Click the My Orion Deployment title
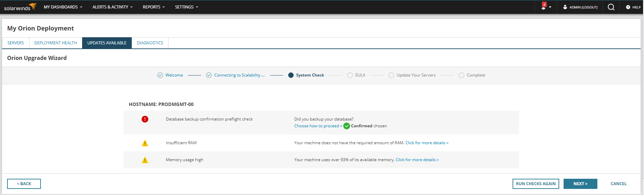Screen dimensions: 644x195 (x=41, y=28)
